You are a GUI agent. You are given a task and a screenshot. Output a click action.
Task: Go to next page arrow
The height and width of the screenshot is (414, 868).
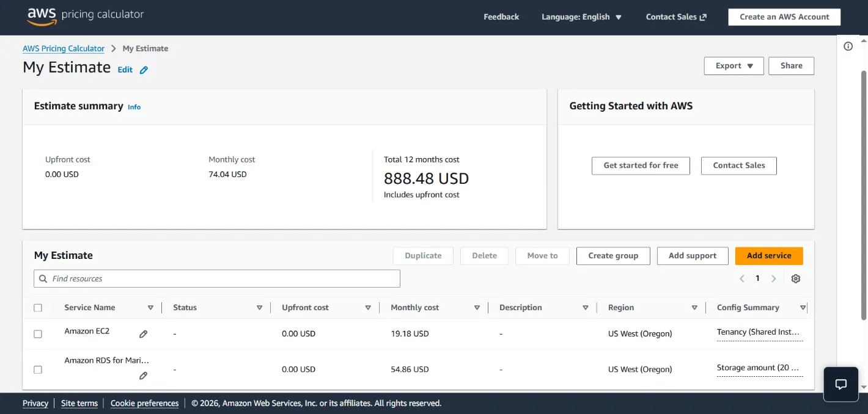[x=773, y=278]
